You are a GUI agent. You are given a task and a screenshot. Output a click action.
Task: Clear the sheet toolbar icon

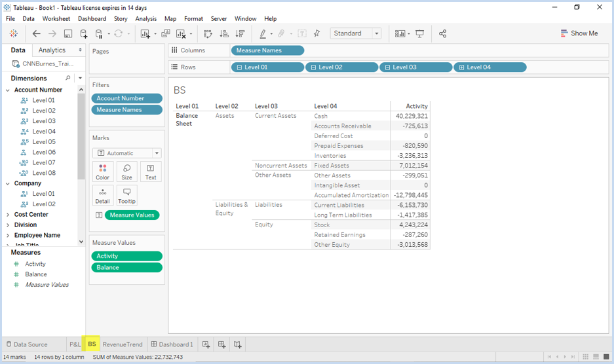[181, 33]
